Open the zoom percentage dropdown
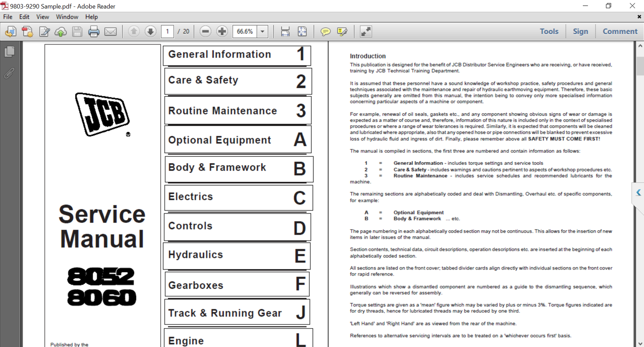 pyautogui.click(x=262, y=31)
